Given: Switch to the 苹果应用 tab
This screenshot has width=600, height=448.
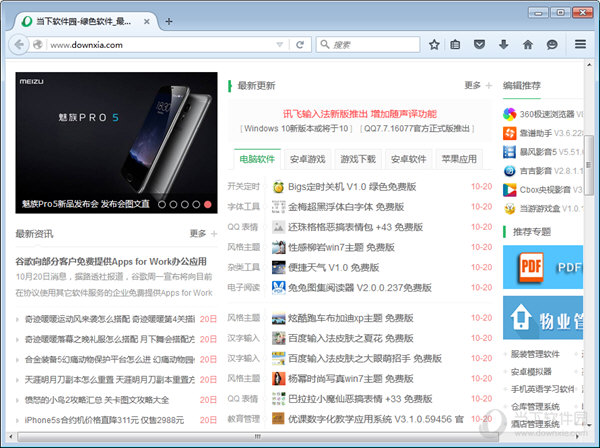Looking at the screenshot, I should coord(459,159).
